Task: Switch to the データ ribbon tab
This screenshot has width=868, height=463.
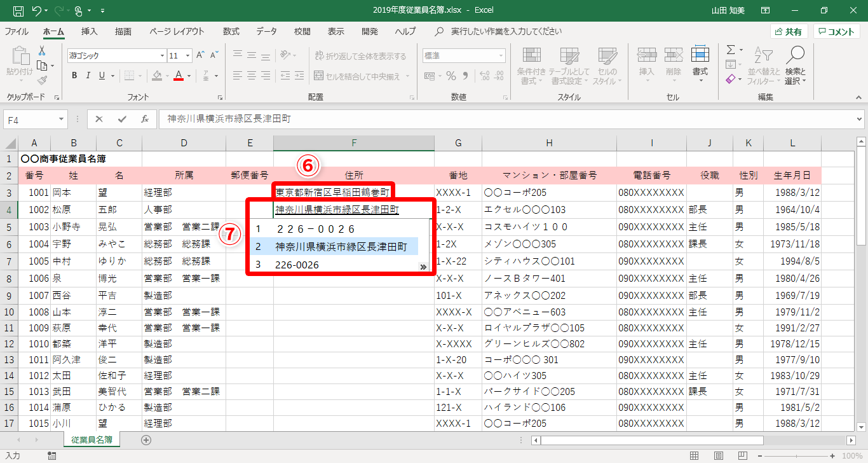Action: coord(267,31)
